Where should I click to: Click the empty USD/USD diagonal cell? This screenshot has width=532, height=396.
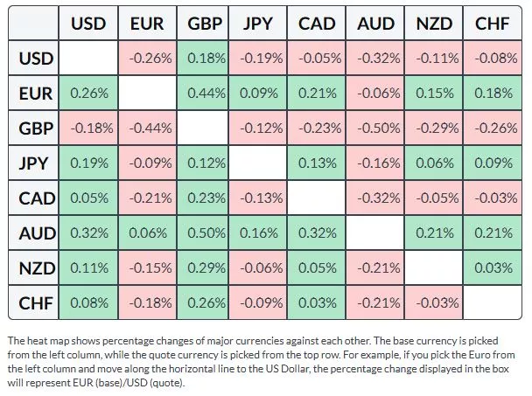88,59
